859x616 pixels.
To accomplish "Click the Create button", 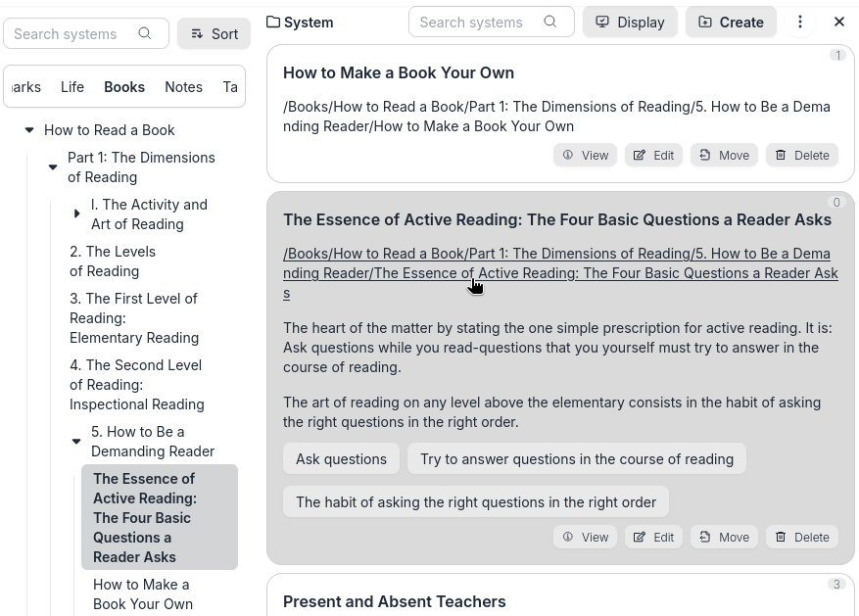I will (731, 22).
